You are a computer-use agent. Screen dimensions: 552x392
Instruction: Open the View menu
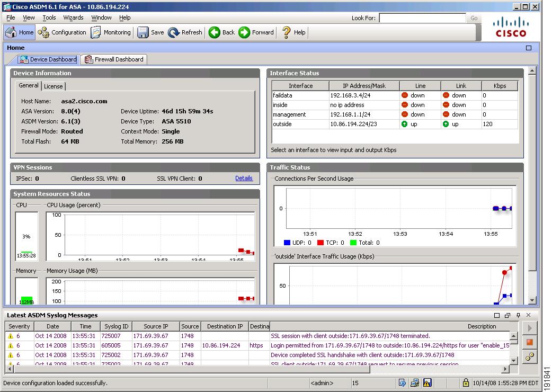click(29, 17)
